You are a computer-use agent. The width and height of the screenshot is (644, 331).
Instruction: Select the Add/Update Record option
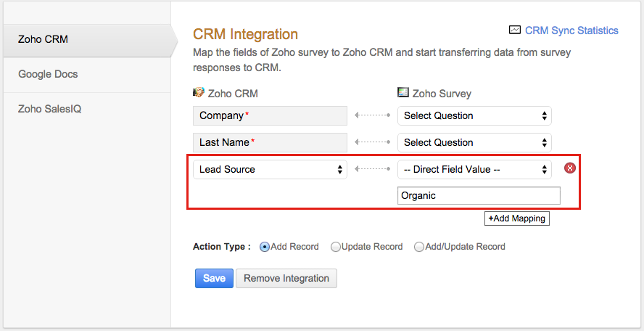tap(419, 247)
